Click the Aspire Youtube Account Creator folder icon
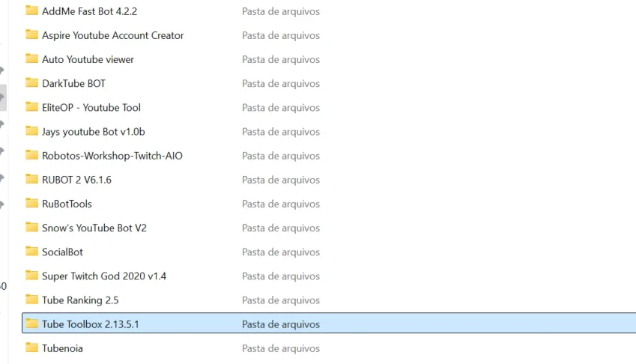636x364 pixels. point(31,34)
